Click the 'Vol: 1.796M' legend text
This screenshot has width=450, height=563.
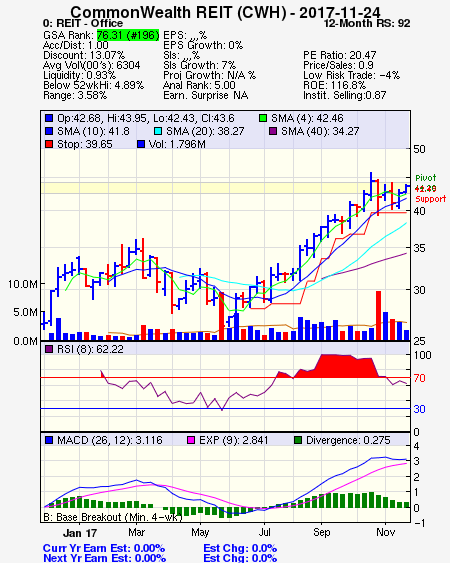click(177, 144)
